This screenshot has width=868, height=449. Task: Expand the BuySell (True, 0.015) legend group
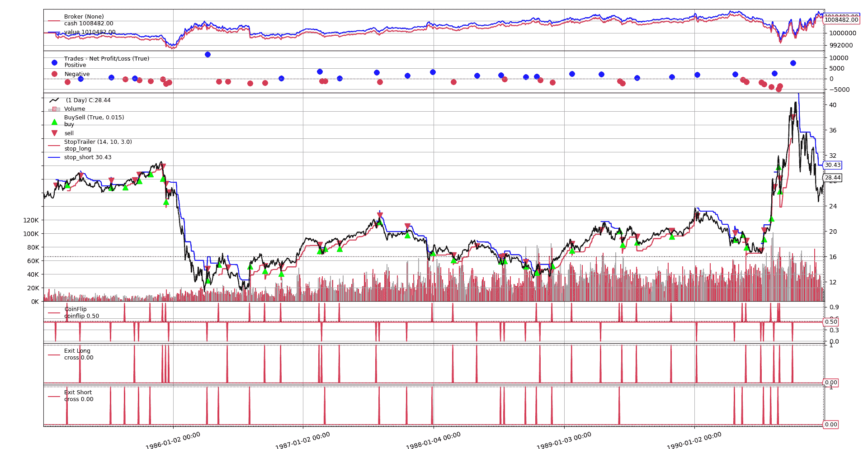tap(94, 117)
